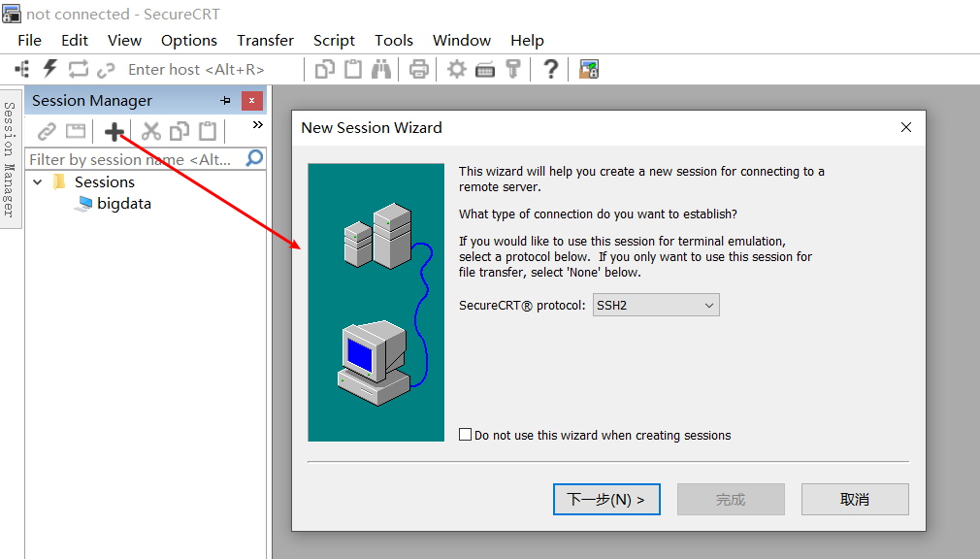
Task: Click the 取消 cancel button
Action: 855,499
